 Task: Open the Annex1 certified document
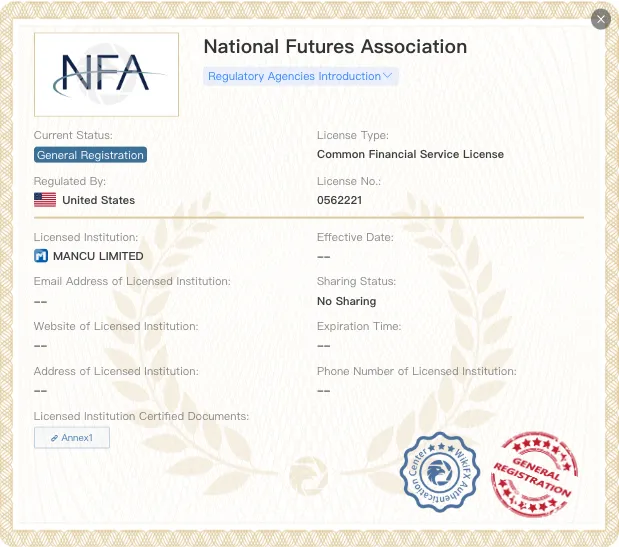72,438
